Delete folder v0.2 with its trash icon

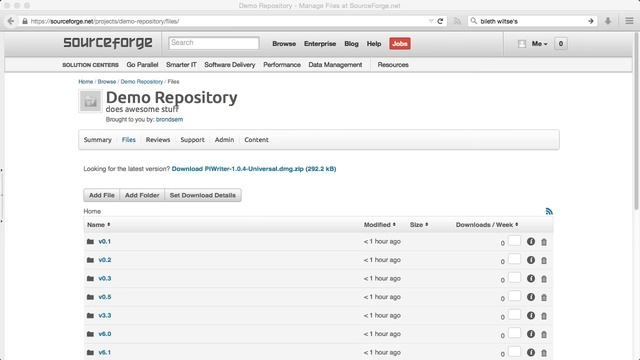coord(544,260)
